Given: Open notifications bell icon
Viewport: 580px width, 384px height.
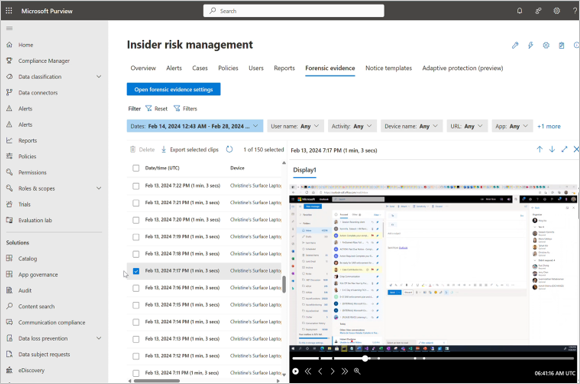Looking at the screenshot, I should click(519, 11).
